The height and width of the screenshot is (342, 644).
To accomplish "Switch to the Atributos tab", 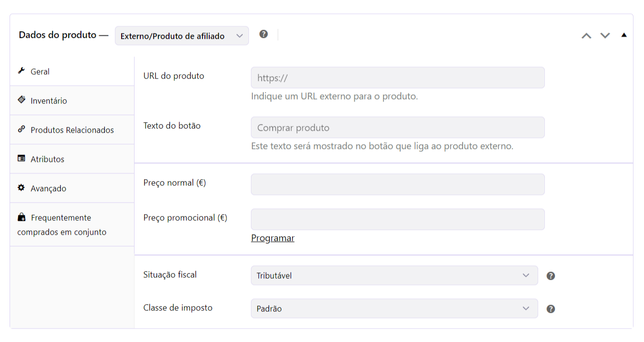I will 72,159.
